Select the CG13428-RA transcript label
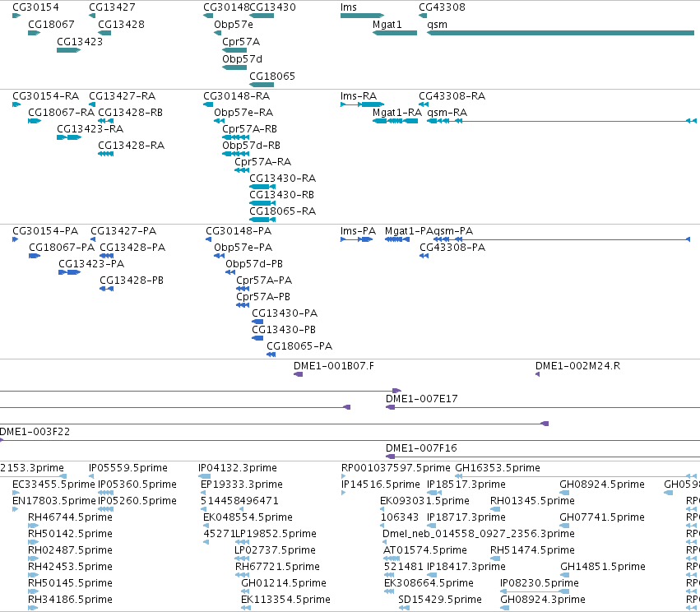The width and height of the screenshot is (700, 612). (132, 146)
